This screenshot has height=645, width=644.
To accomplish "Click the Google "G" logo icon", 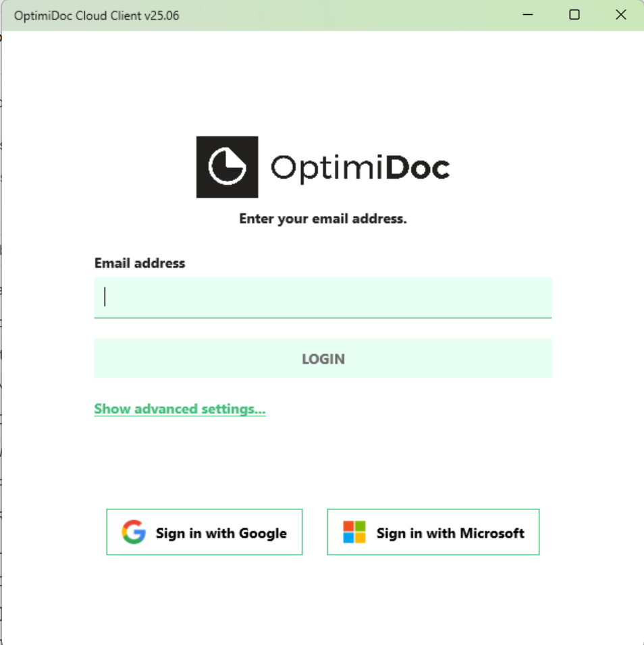I will coord(134,532).
